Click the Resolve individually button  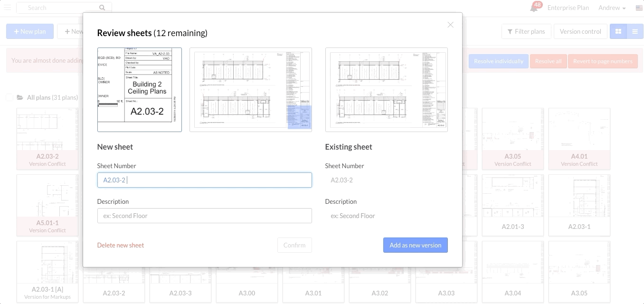tap(498, 61)
